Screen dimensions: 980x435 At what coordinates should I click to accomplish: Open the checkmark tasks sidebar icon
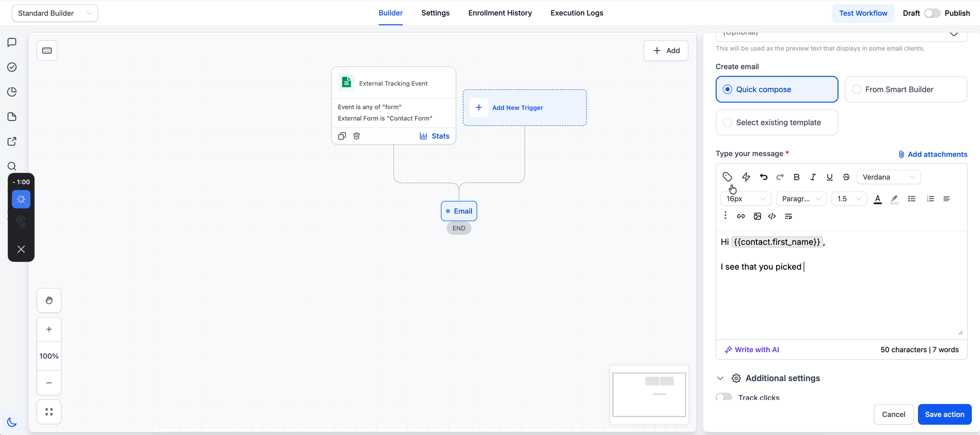[12, 67]
